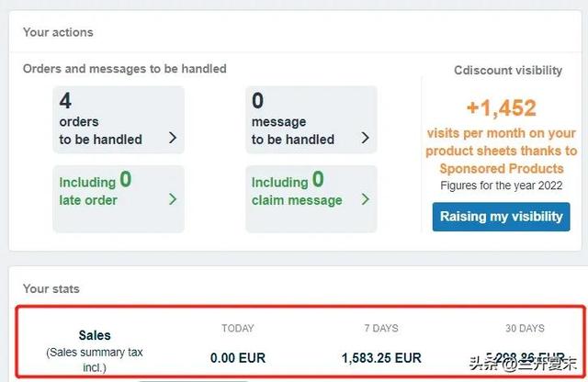The height and width of the screenshot is (382, 588).
Task: Select the 7 DAYS sales column header
Action: click(x=381, y=328)
